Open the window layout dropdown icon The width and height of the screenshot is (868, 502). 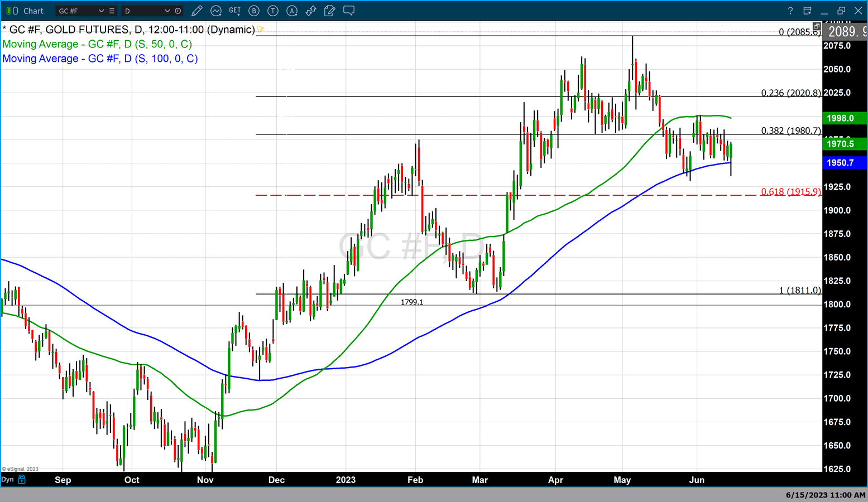coord(807,11)
